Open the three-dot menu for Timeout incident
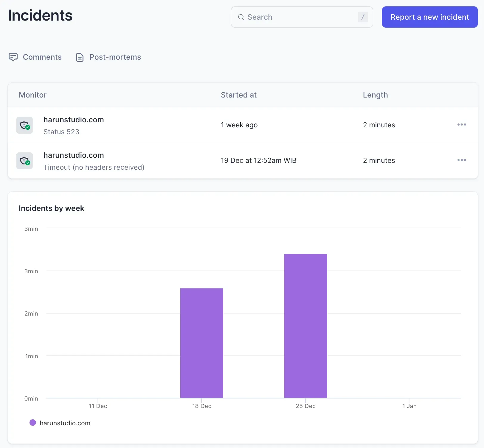The image size is (484, 448). 461,160
